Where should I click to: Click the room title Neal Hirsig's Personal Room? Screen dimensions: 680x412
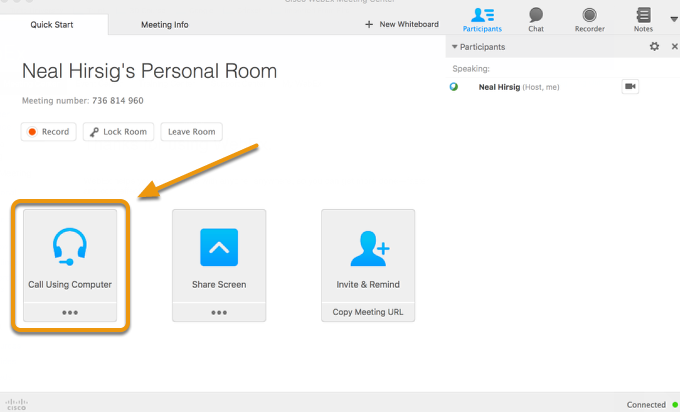[149, 71]
